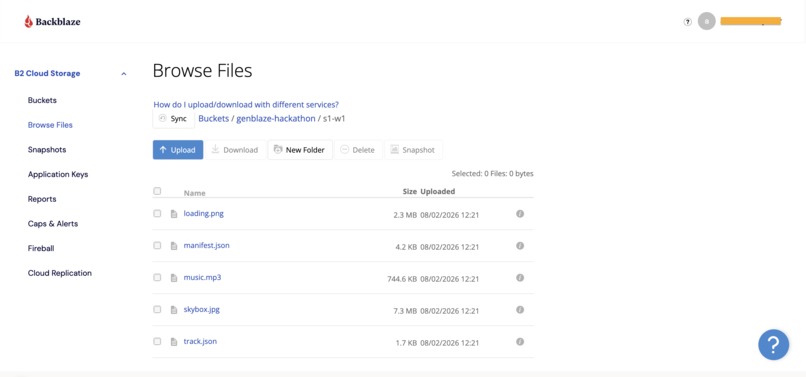This screenshot has height=377, width=806.
Task: Open the loading.png file link
Action: coord(204,213)
